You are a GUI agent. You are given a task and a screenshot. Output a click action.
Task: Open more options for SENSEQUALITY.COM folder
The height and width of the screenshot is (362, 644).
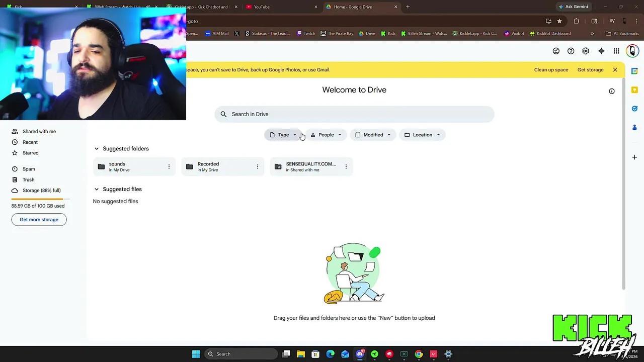click(x=346, y=166)
